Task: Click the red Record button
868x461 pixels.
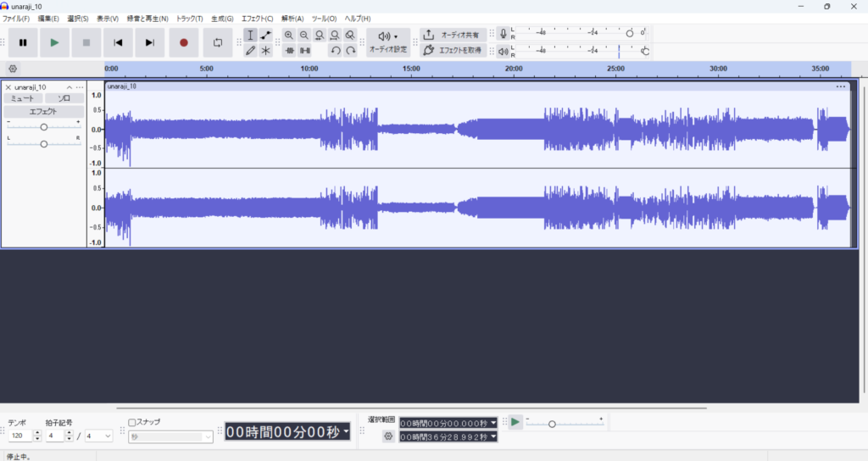Action: tap(183, 42)
